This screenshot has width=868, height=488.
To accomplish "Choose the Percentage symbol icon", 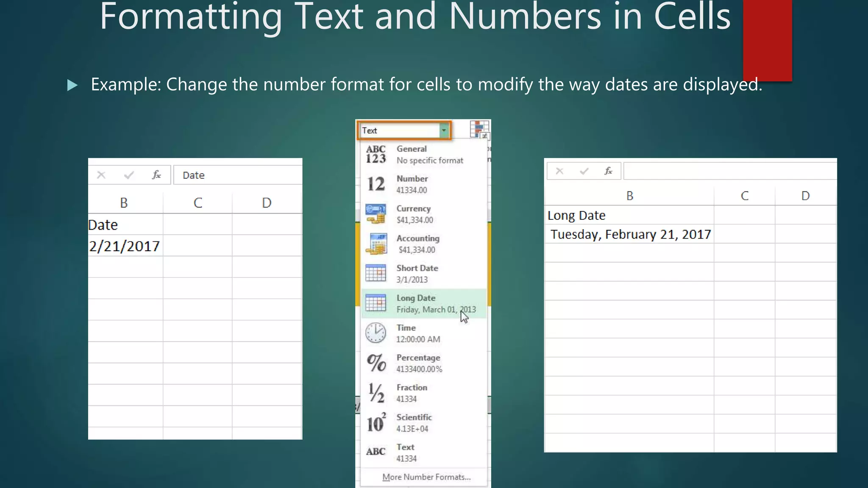I will click(x=376, y=363).
